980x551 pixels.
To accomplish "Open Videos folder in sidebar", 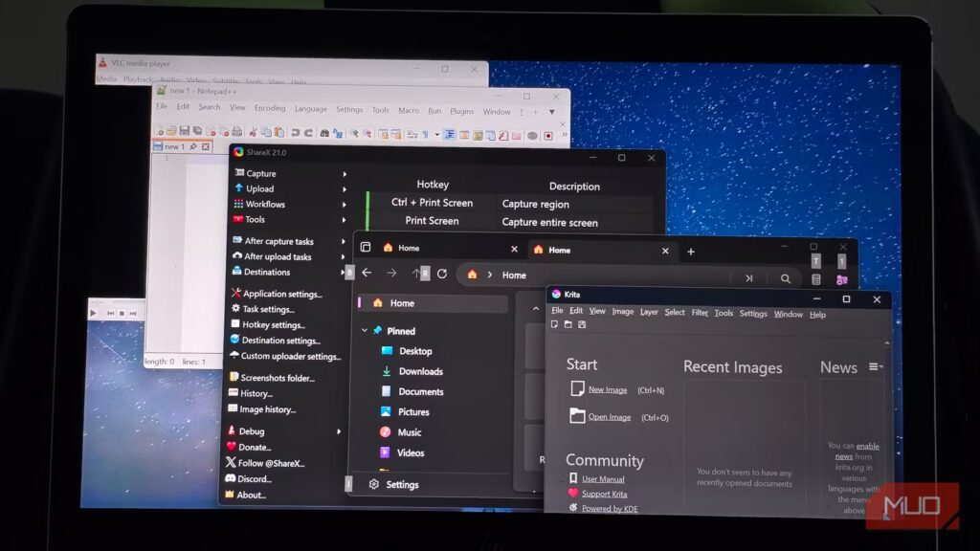I will 402,452.
